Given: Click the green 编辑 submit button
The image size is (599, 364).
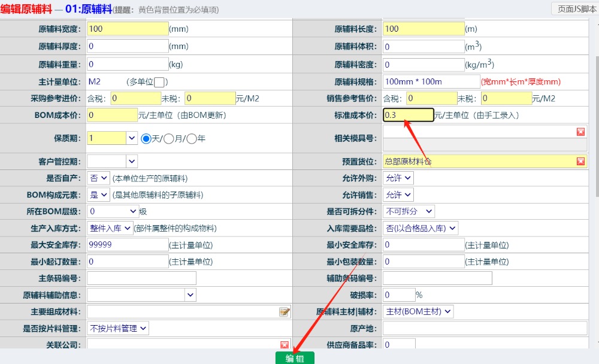Looking at the screenshot, I should (x=295, y=358).
